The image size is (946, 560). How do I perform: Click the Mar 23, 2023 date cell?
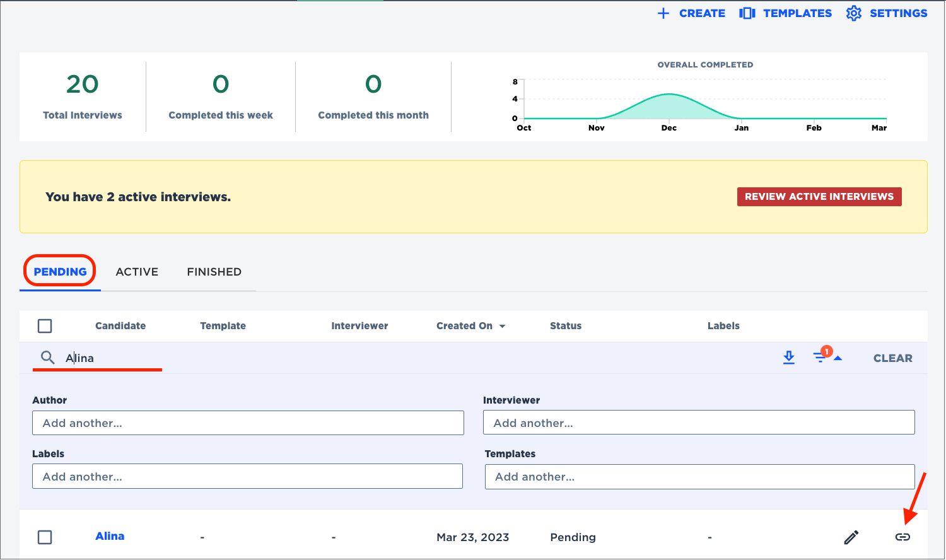click(x=472, y=537)
